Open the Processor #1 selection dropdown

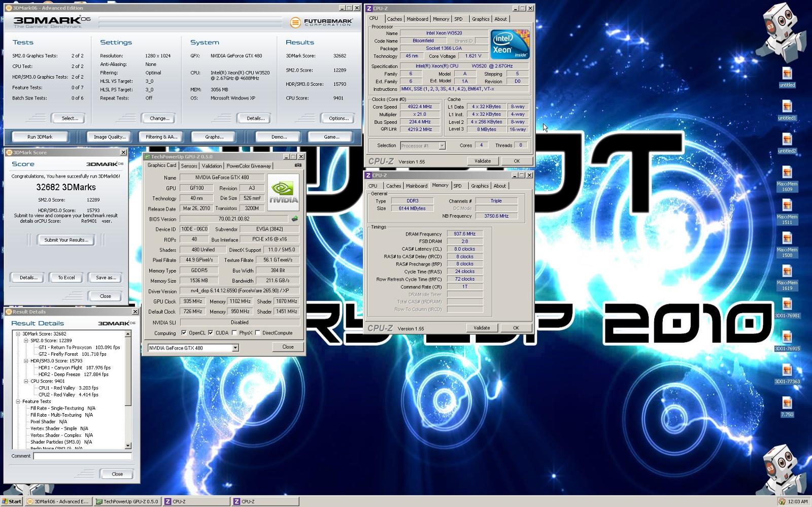(442, 146)
